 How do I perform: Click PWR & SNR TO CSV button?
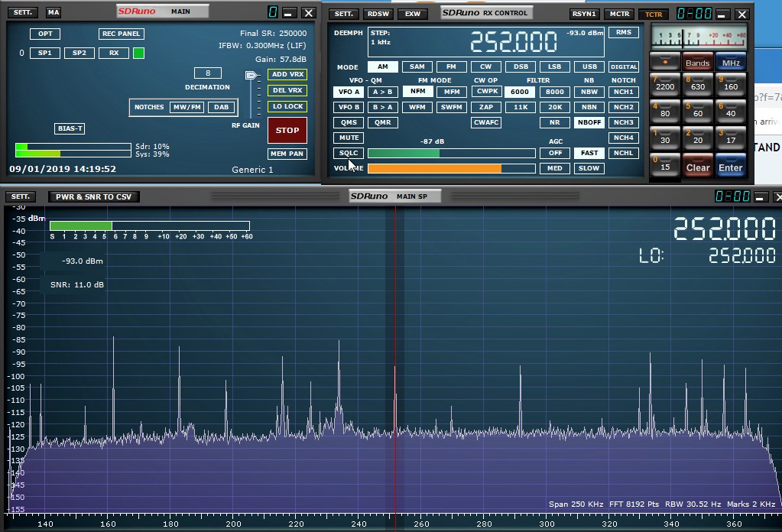(94, 196)
